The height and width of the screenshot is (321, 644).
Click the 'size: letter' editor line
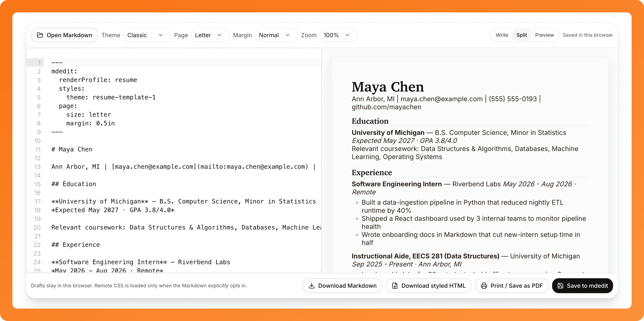(89, 115)
